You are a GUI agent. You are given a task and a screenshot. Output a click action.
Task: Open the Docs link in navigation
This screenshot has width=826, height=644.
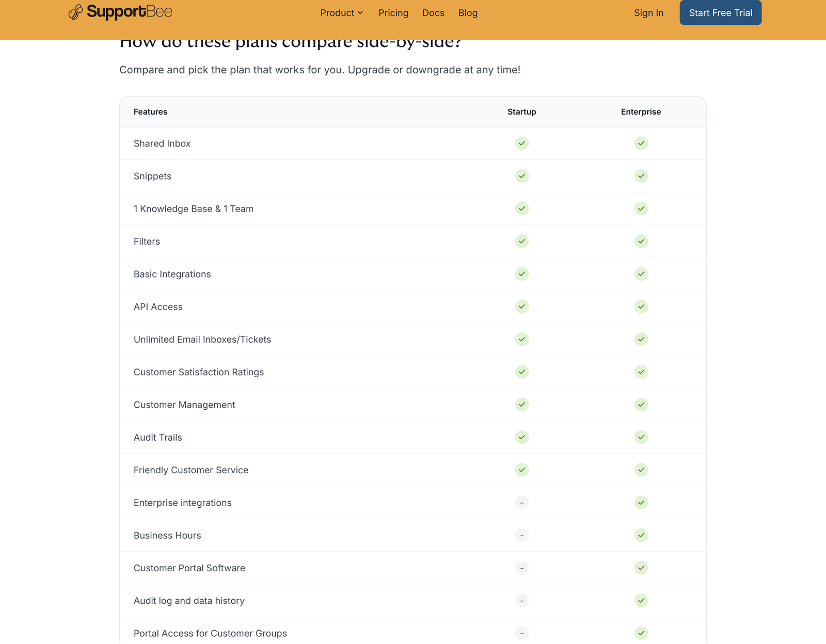(433, 13)
